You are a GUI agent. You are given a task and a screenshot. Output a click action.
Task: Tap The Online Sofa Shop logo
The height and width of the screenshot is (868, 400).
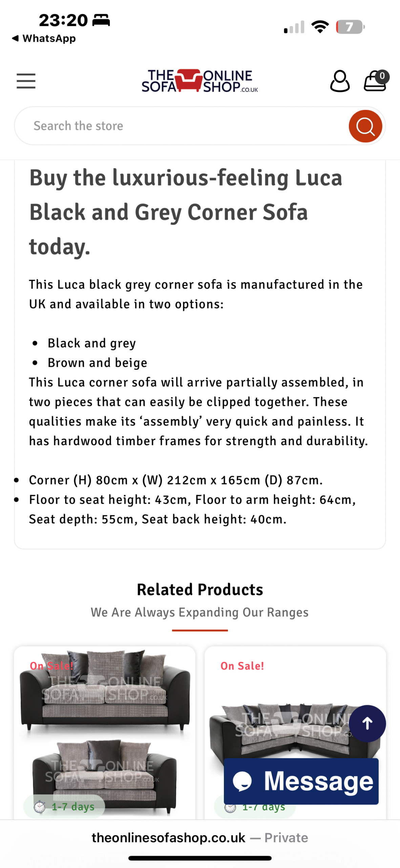(x=200, y=81)
